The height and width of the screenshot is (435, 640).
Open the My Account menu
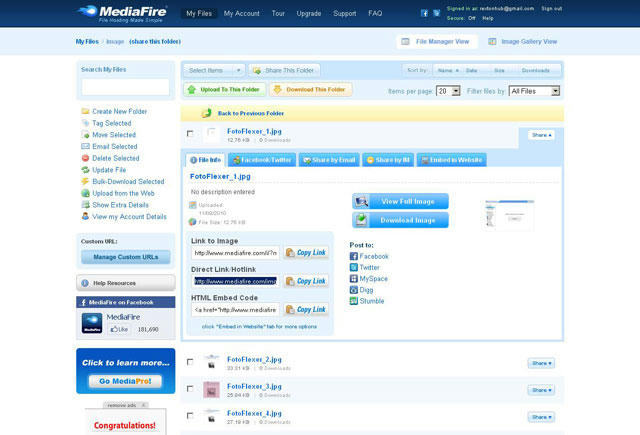click(x=242, y=13)
